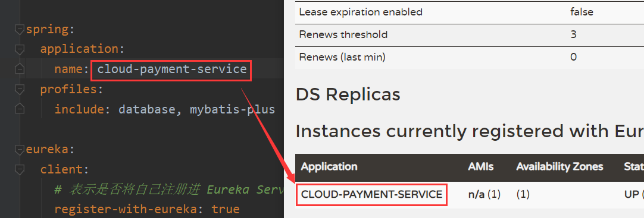Screen dimensions: 644x218
Task: Click the Renews (last min) label
Action: [x=342, y=57]
